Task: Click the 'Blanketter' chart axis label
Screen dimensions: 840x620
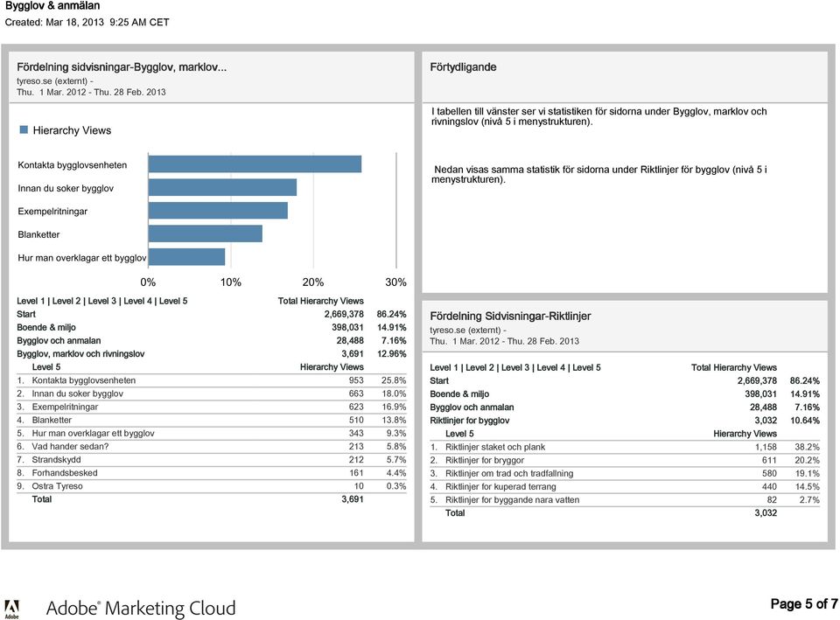Action: (38, 234)
